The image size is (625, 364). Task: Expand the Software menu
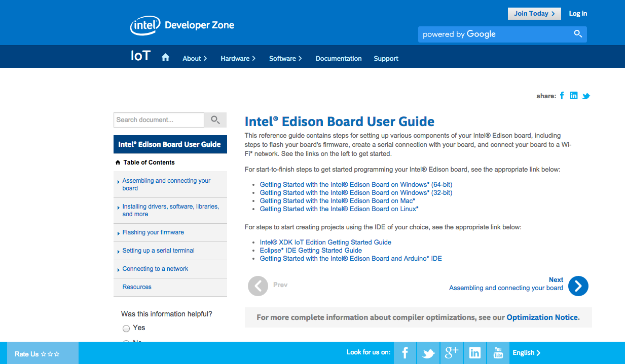pos(285,59)
